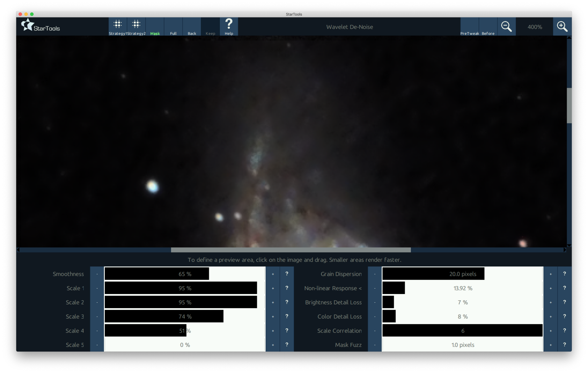Click the Grain Dispersion slider bar
Image resolution: width=588 pixels, height=373 pixels.
point(463,274)
